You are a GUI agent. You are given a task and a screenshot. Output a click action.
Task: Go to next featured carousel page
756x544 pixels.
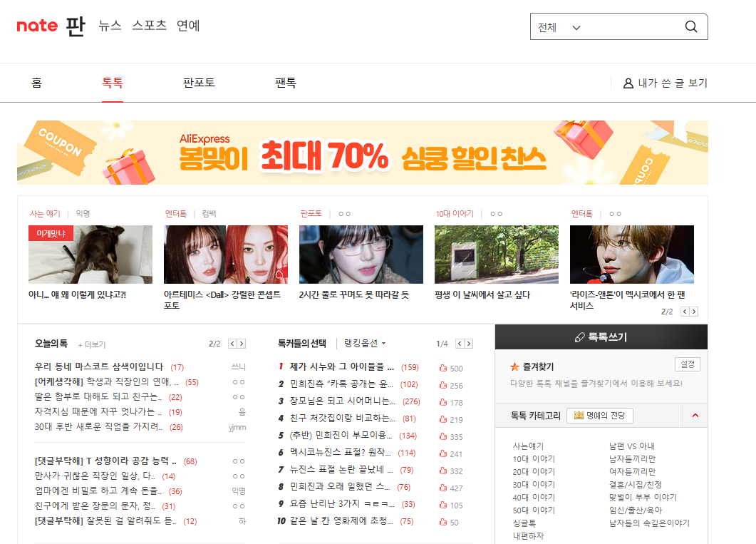click(694, 312)
